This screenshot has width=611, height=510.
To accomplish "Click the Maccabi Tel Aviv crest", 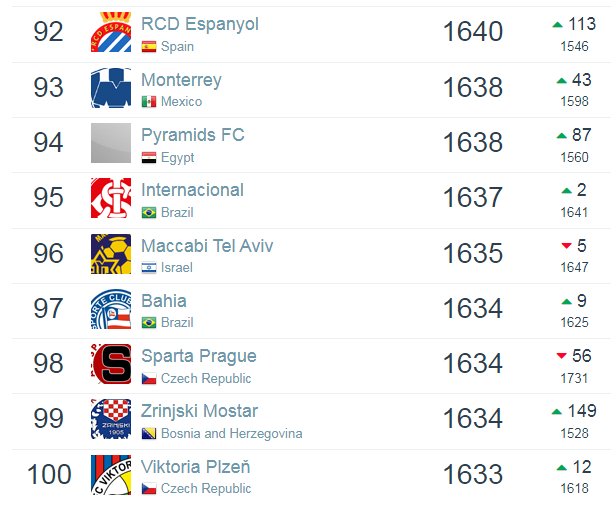I will coord(110,254).
